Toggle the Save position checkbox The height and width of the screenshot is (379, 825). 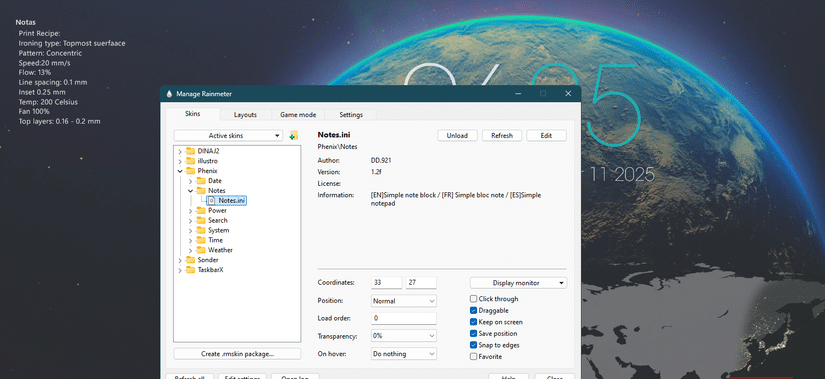coord(474,334)
